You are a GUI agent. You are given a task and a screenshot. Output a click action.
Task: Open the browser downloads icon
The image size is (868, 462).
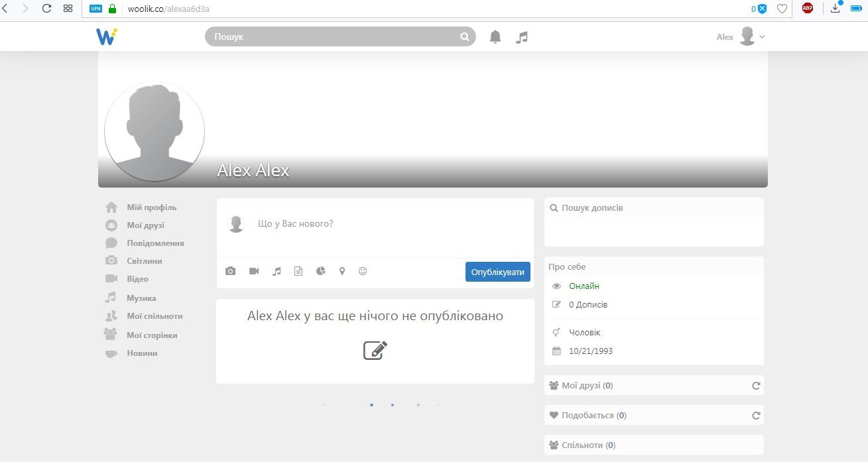835,9
